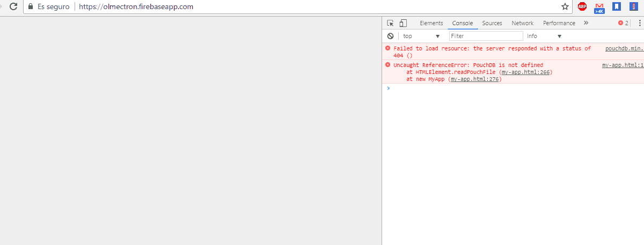Toggle the device toolbar icon
The width and height of the screenshot is (644, 245).
pyautogui.click(x=403, y=23)
